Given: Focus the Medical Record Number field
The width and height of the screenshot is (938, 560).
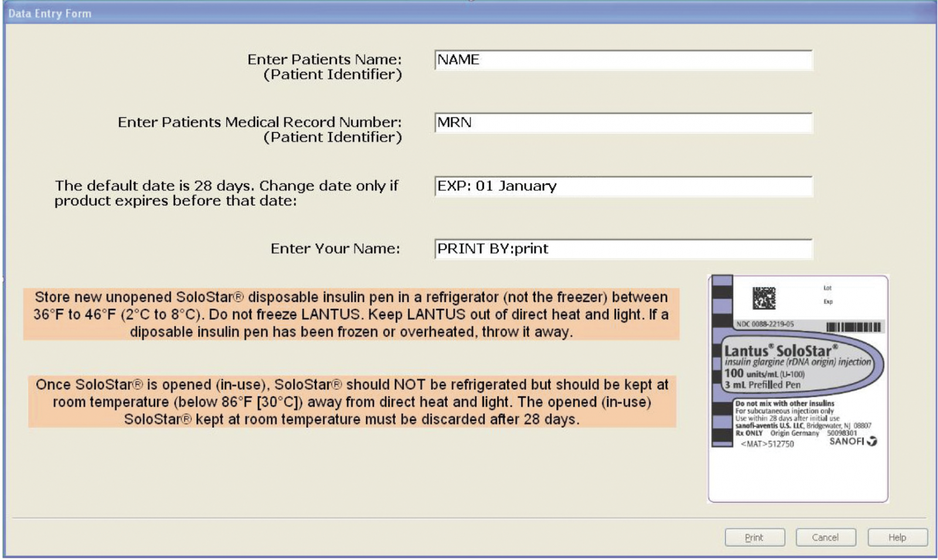Looking at the screenshot, I should [x=623, y=122].
